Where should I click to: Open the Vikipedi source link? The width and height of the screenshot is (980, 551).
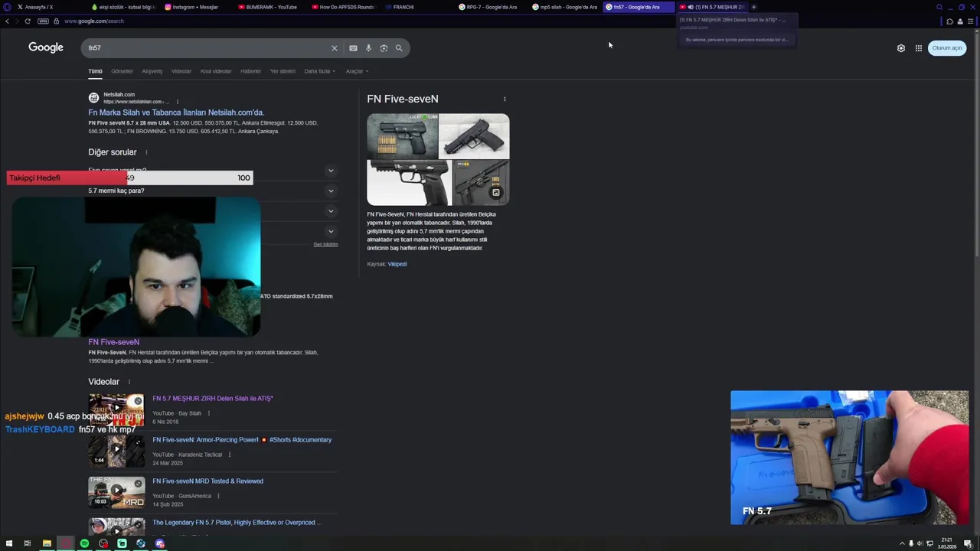[397, 264]
